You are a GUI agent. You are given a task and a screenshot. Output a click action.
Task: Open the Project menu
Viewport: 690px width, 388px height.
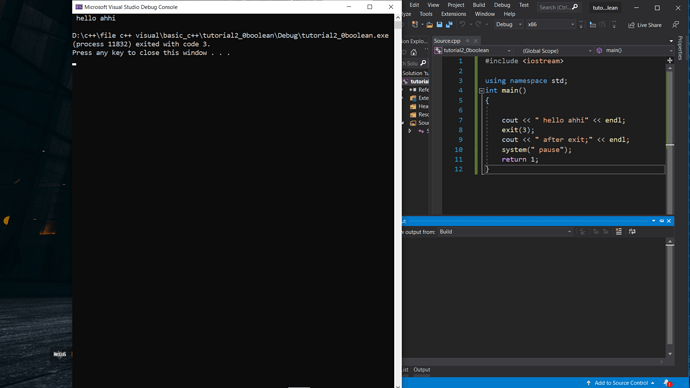coord(455,5)
